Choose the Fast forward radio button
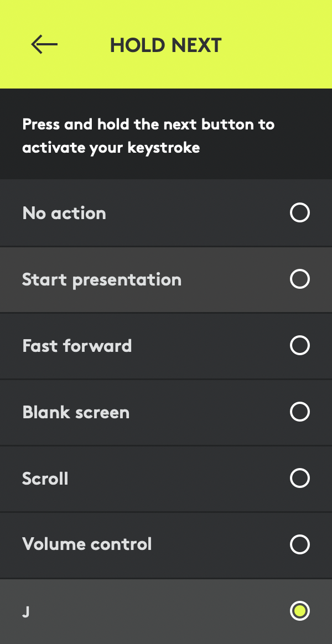 pos(299,346)
